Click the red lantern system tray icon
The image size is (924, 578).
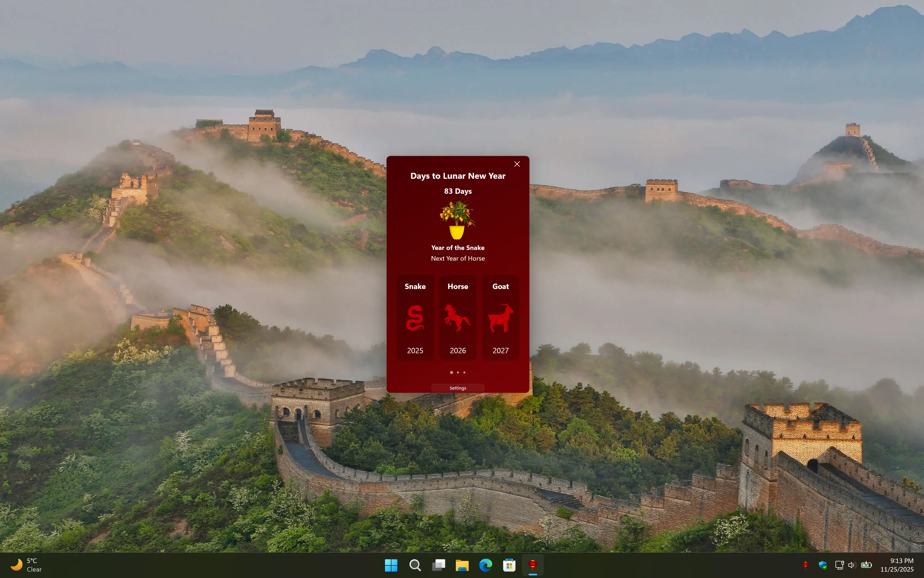coord(805,565)
